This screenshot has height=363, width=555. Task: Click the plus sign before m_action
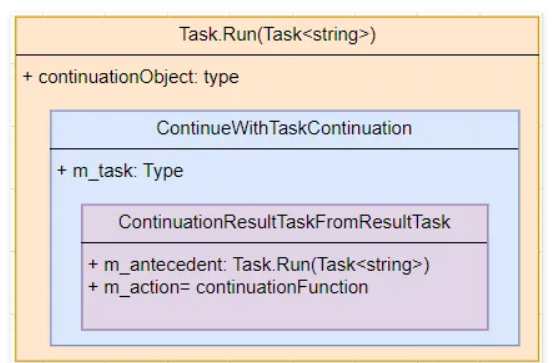pos(93,287)
